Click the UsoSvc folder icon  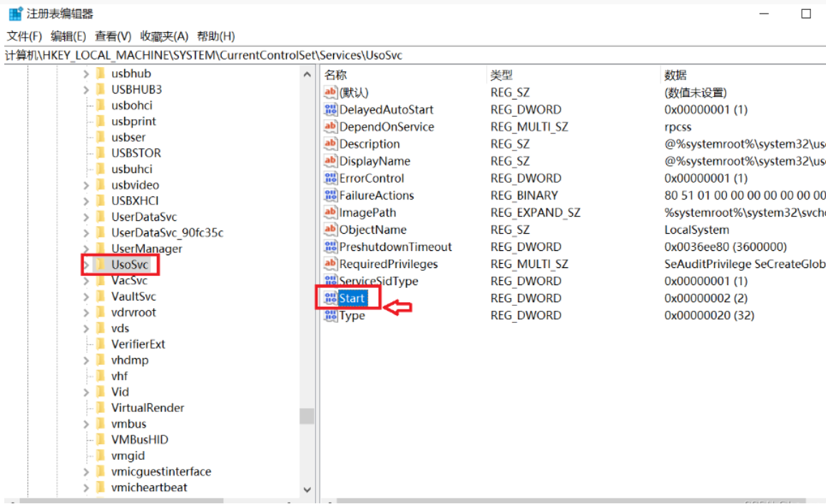pyautogui.click(x=100, y=264)
